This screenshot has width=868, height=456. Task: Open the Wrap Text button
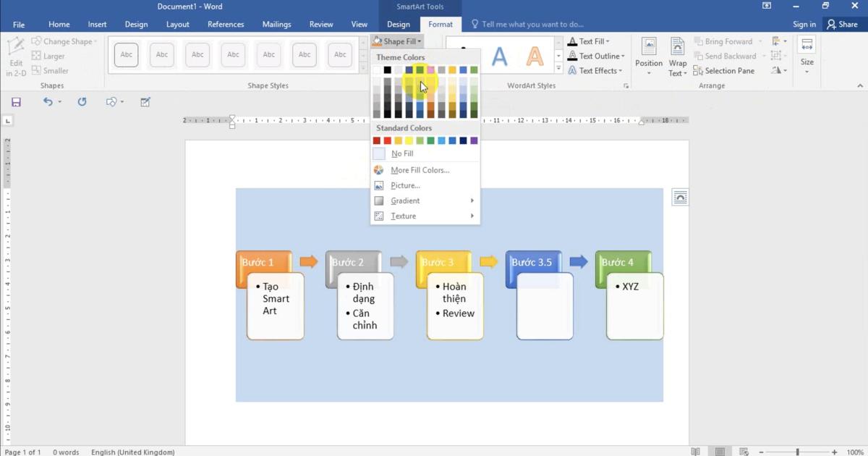click(678, 56)
